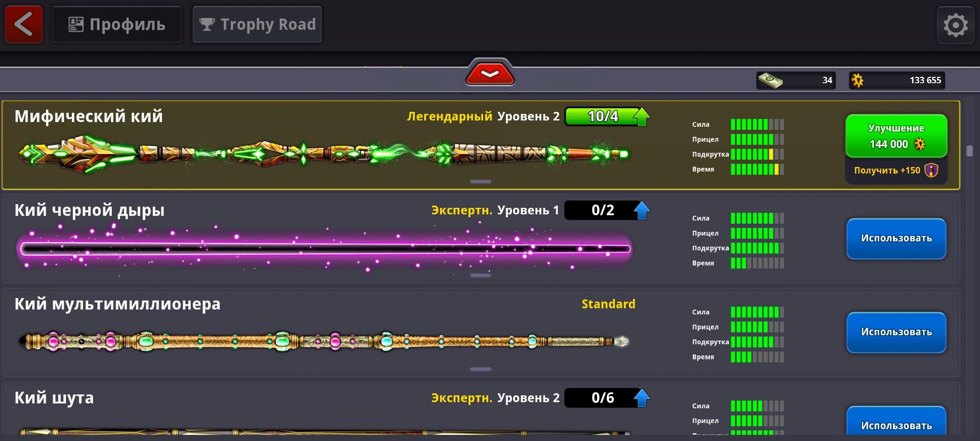980x441 pixels.
Task: Tap the Уровень 2 label of Мифический кий
Action: click(x=528, y=116)
